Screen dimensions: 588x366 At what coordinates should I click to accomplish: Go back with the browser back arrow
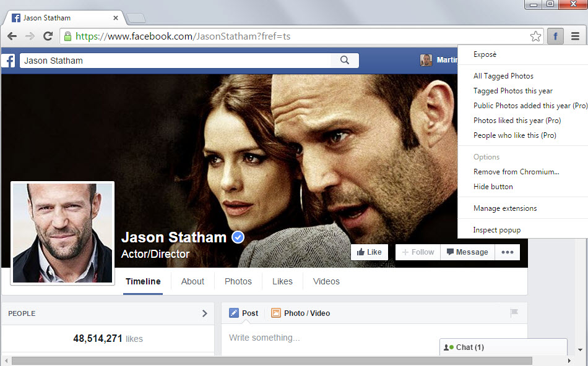(12, 36)
